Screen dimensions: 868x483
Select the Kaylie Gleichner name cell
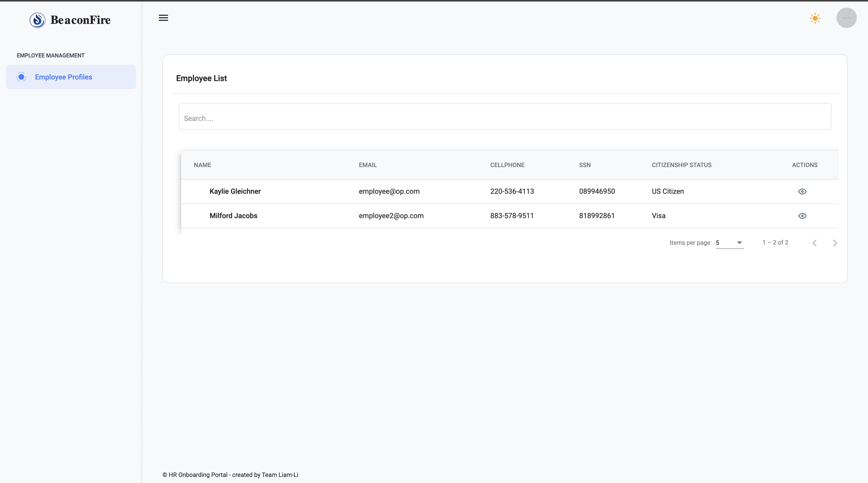pos(235,191)
